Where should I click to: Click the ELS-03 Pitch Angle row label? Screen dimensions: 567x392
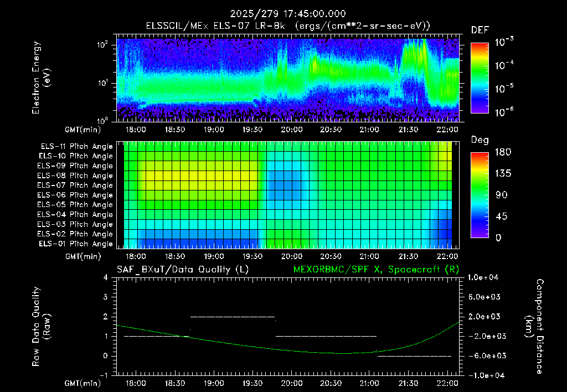coord(75,224)
